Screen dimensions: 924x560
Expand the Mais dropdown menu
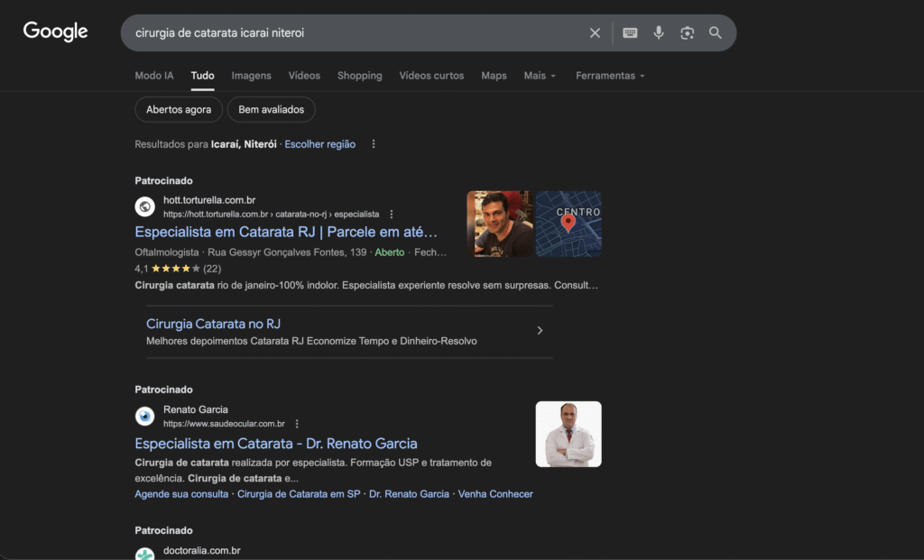[540, 76]
